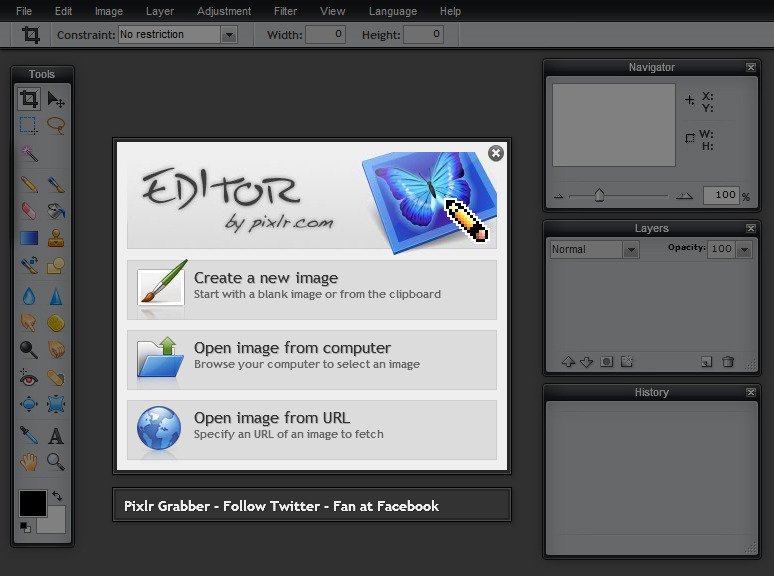Viewport: 774px width, 576px height.
Task: Reset colors to default black and white
Action: (25, 528)
